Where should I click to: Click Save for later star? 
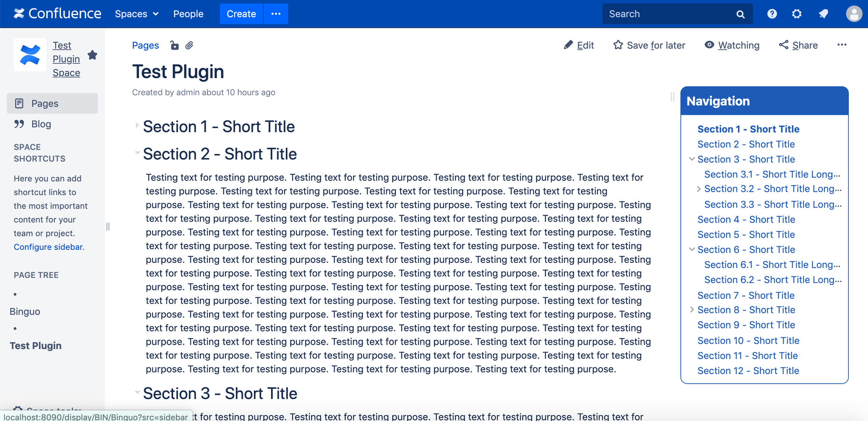point(649,45)
